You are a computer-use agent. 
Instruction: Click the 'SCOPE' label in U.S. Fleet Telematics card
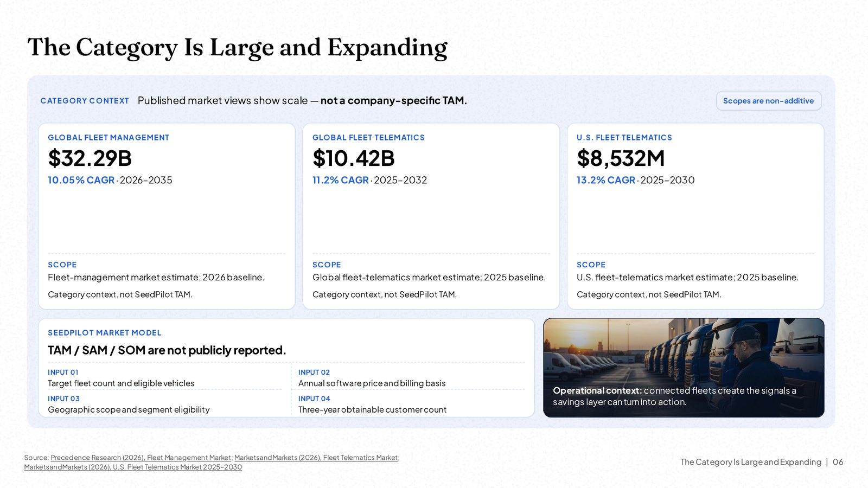click(591, 265)
